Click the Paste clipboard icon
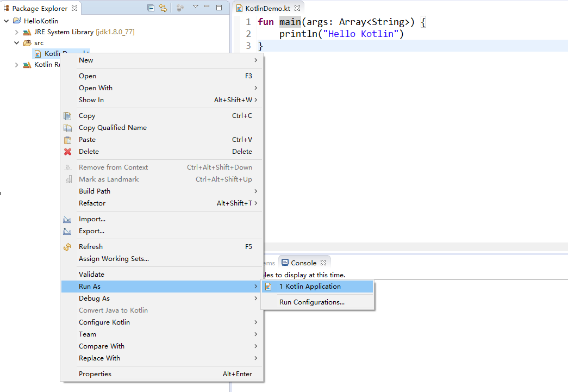Viewport: 568px width, 392px height. [x=67, y=140]
